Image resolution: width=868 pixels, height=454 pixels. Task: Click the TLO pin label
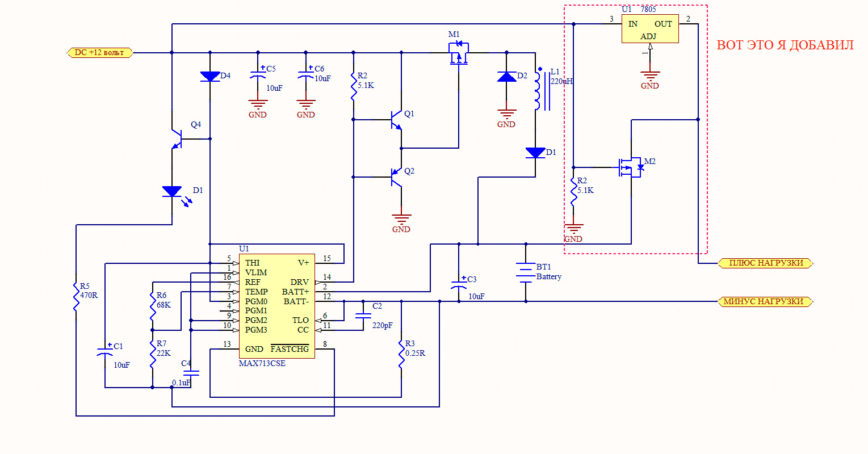click(301, 320)
